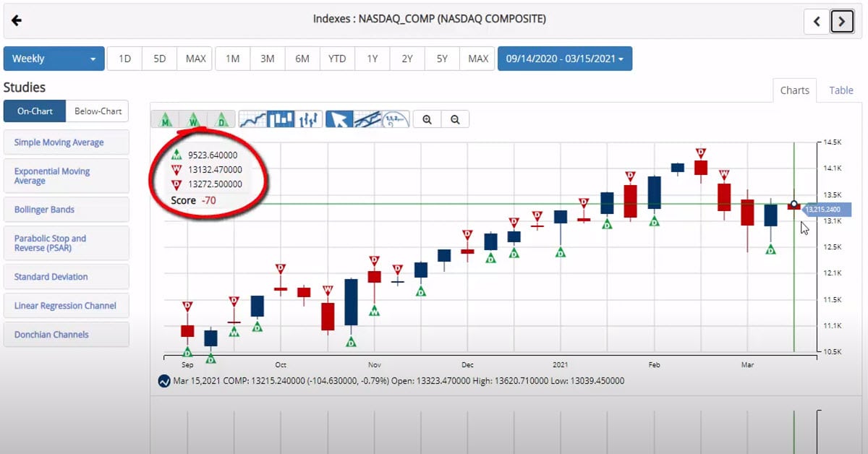
Task: Toggle the daily (D) triangle indicator
Action: pyautogui.click(x=221, y=119)
